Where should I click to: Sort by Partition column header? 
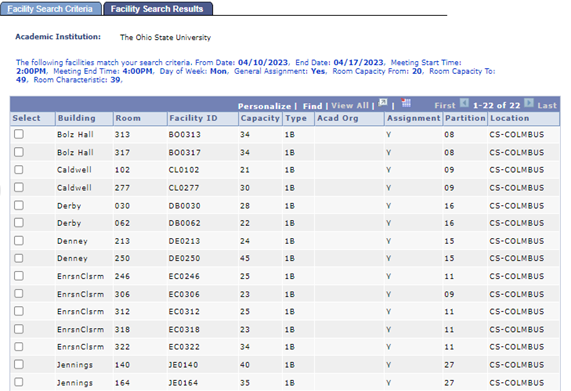coord(465,118)
